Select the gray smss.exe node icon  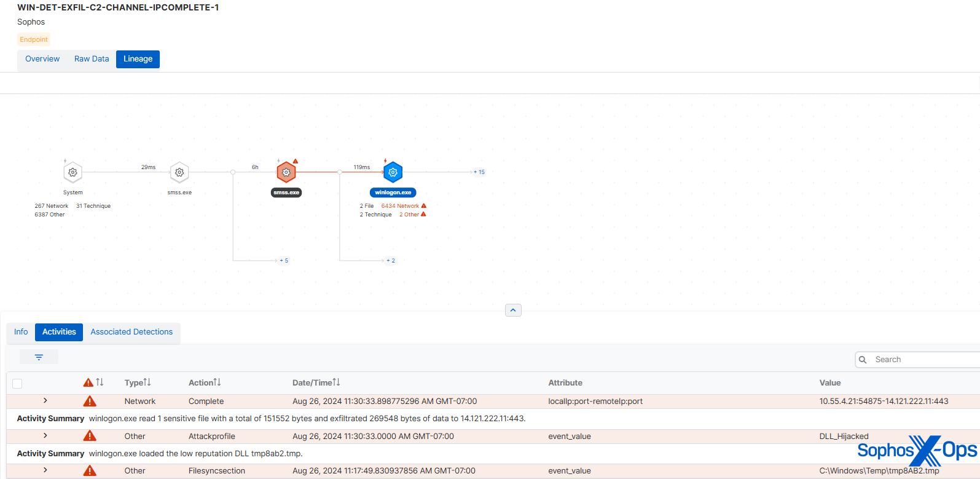click(179, 172)
